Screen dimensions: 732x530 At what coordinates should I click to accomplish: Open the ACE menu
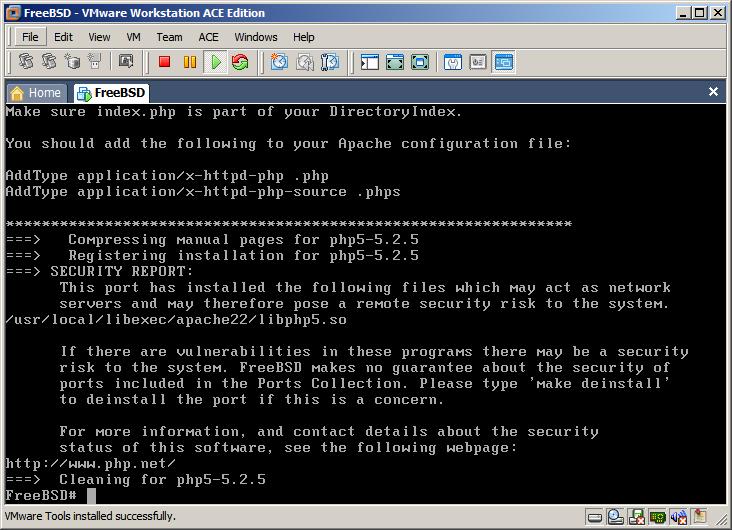pyautogui.click(x=208, y=37)
